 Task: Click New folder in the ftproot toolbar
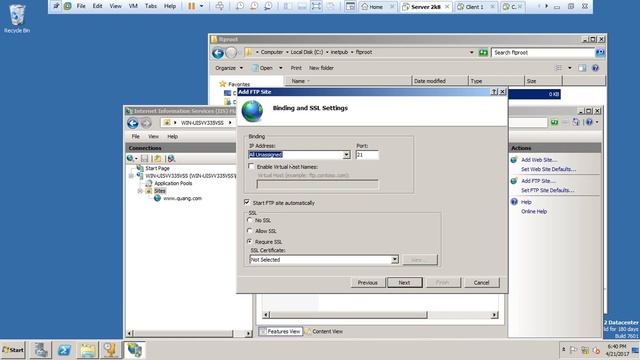coord(321,68)
